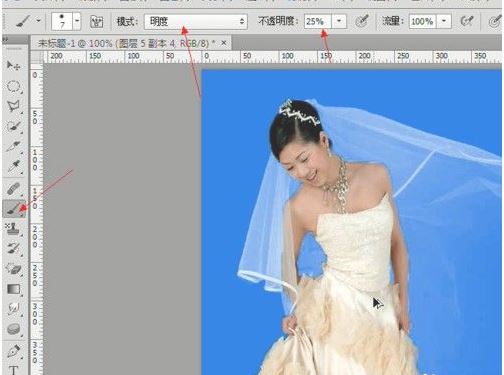Image resolution: width=504 pixels, height=375 pixels.
Task: Select the Quick Selection tool
Action: tap(13, 126)
